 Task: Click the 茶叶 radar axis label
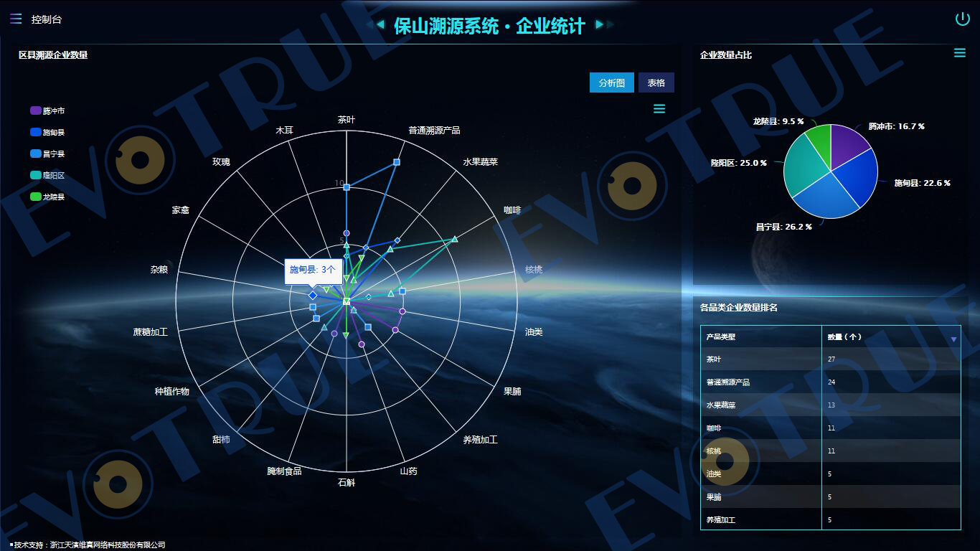point(347,120)
